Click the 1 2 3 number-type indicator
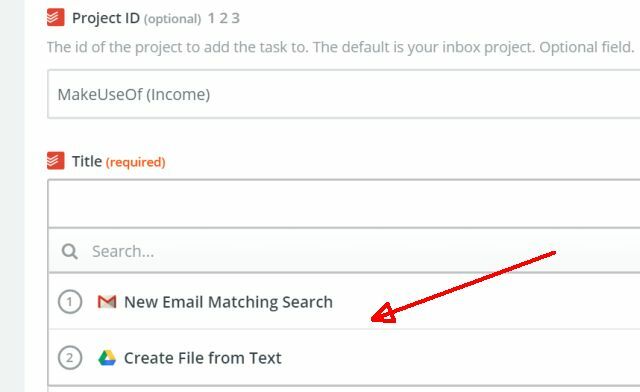Image resolution: width=640 pixels, height=392 pixels. click(223, 18)
